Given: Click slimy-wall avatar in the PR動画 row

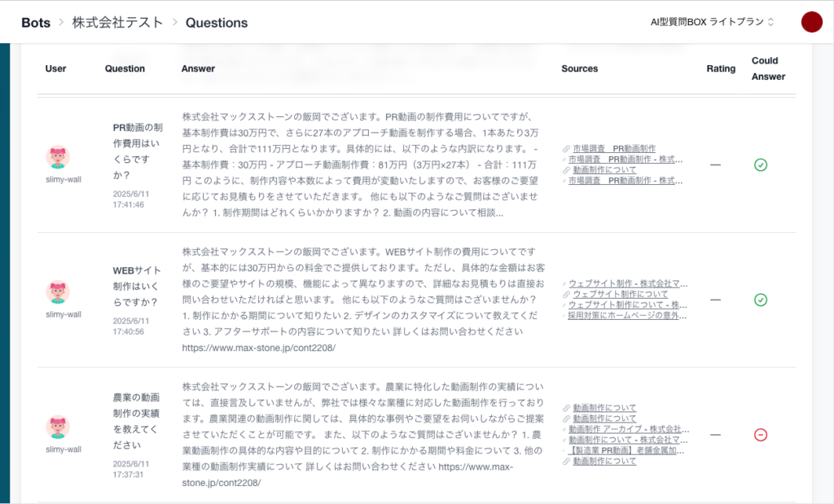Looking at the screenshot, I should pyautogui.click(x=58, y=157).
